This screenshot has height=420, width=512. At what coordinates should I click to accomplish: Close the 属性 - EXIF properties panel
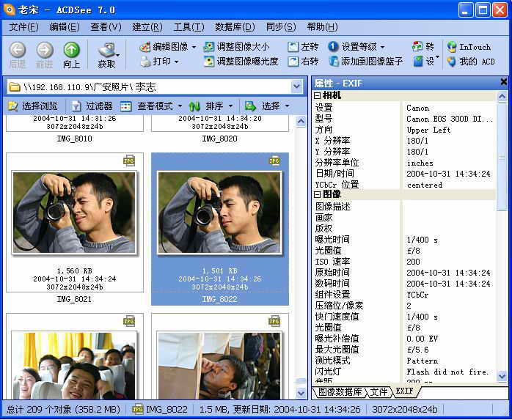503,83
